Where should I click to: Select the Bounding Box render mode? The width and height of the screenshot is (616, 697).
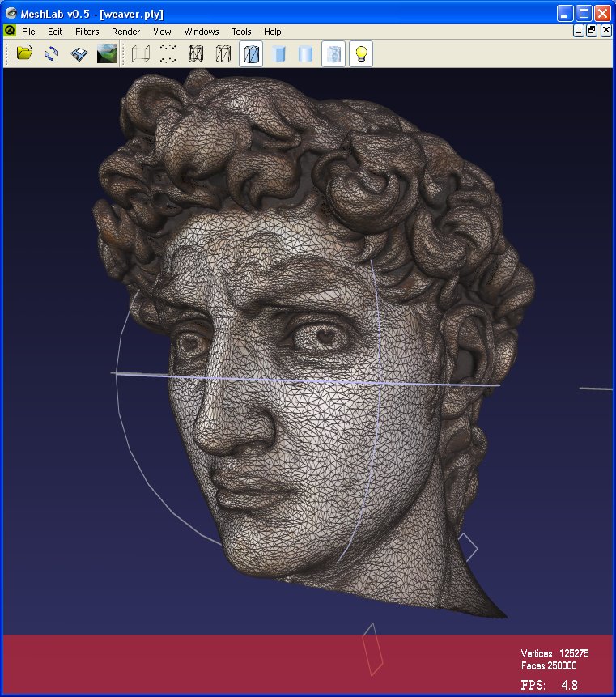(x=141, y=54)
